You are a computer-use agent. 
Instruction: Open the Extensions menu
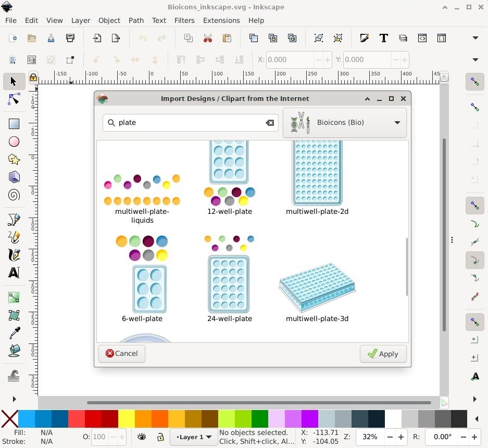tap(221, 20)
